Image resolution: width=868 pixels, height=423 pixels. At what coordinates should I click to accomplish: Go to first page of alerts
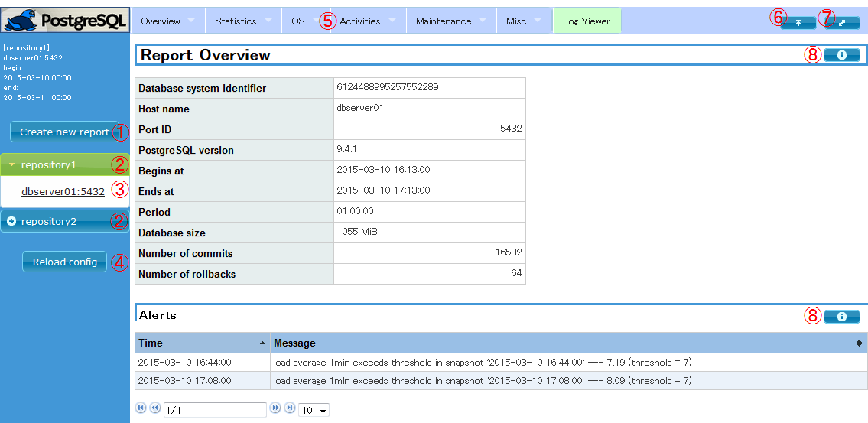tap(141, 408)
